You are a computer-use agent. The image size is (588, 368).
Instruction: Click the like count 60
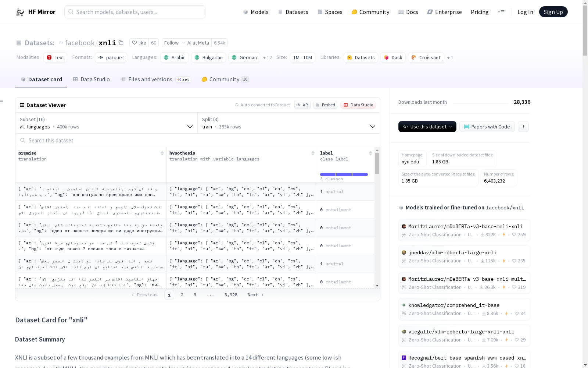pyautogui.click(x=154, y=43)
